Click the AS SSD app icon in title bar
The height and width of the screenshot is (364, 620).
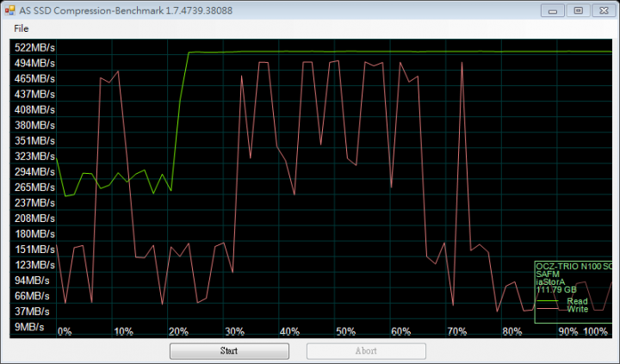[x=9, y=10]
